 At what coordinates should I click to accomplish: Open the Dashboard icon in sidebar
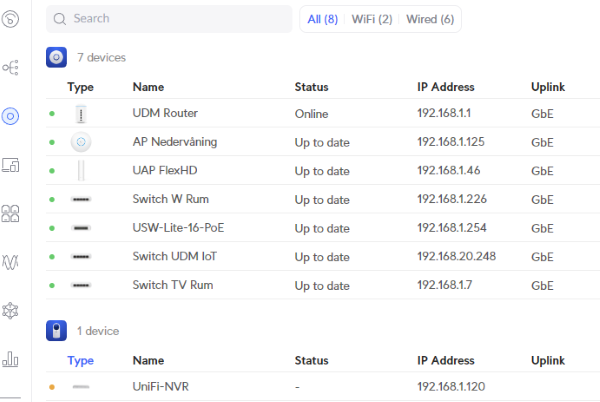10,19
